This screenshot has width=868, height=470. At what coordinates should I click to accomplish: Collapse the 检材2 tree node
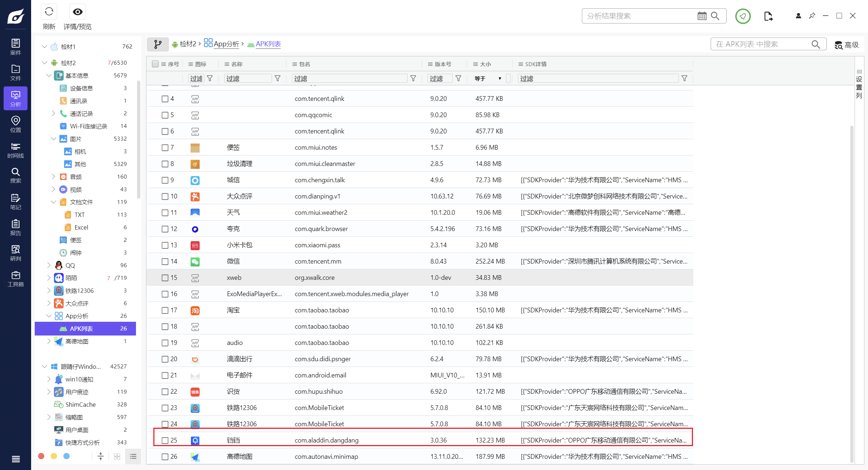point(44,63)
